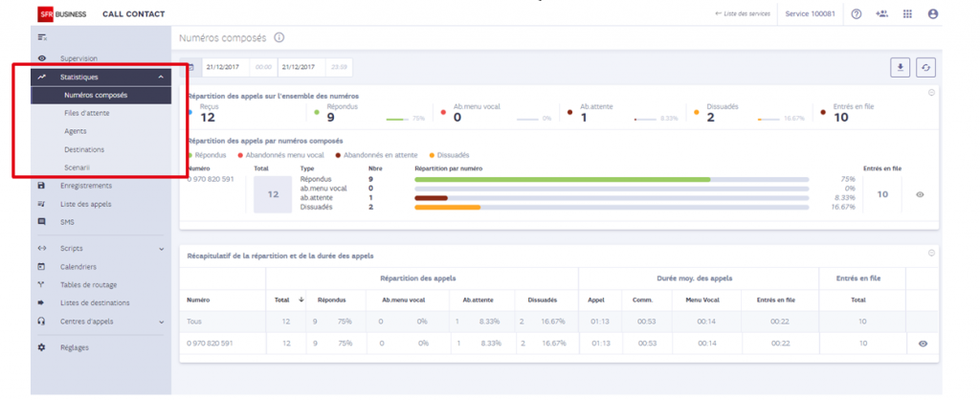
Task: Sort table by Total column arrow
Action: coord(301,300)
